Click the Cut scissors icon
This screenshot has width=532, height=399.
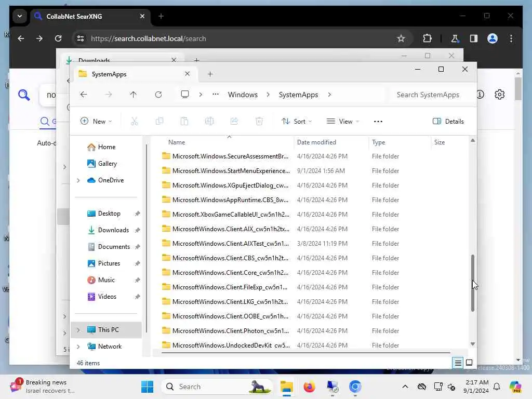click(135, 121)
